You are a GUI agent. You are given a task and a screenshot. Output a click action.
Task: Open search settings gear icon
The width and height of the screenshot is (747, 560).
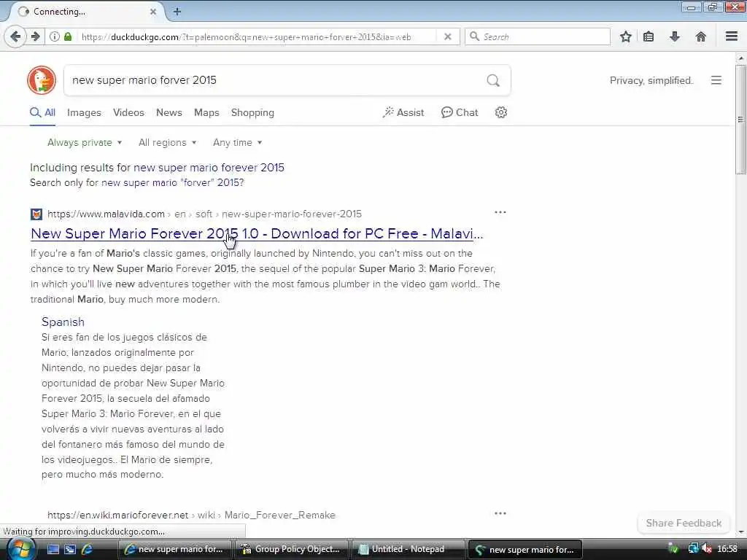(500, 112)
